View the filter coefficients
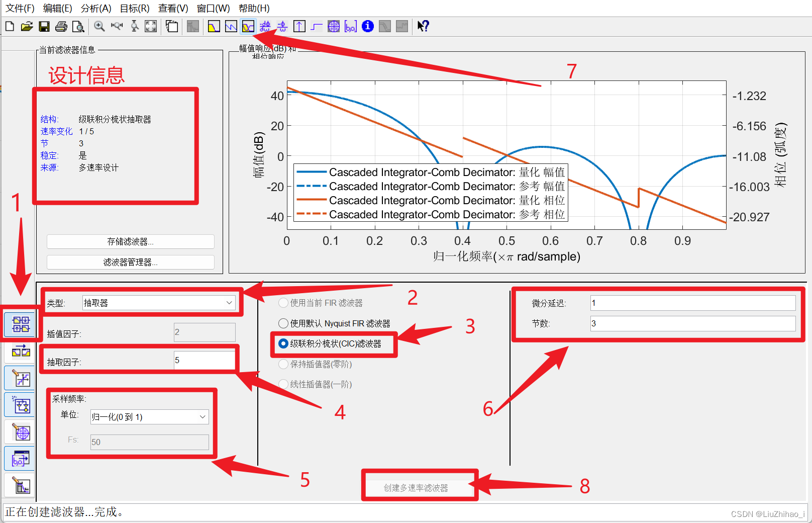The height and width of the screenshot is (523, 812). 351,26
